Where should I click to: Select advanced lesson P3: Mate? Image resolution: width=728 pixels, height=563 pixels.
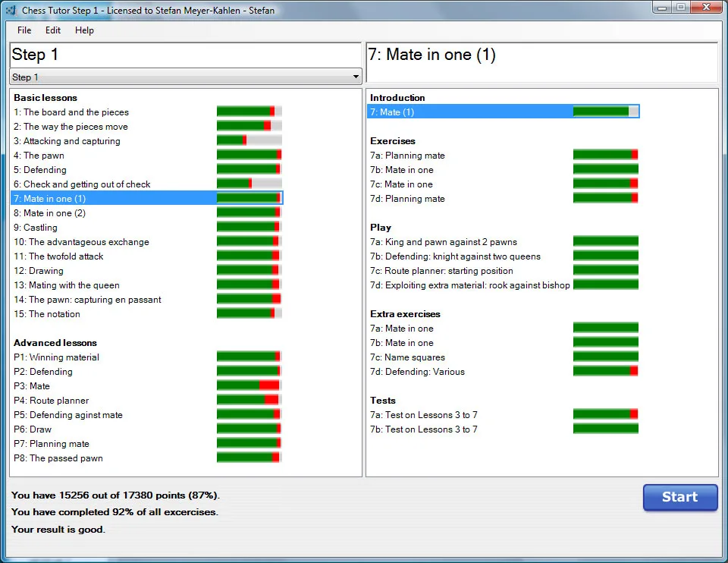(32, 385)
